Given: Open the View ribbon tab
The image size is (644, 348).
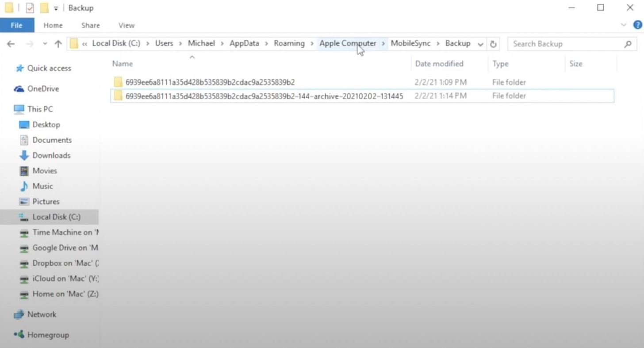Looking at the screenshot, I should tap(126, 25).
